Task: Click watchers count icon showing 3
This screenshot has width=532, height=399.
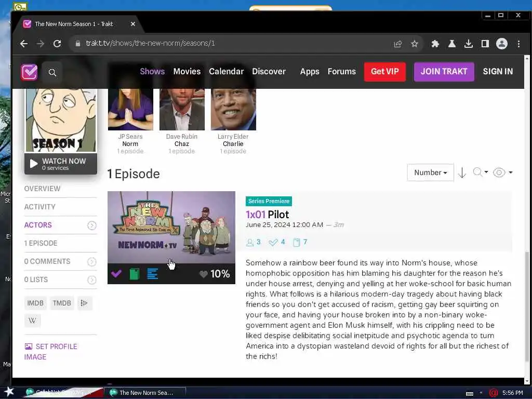Action: pyautogui.click(x=253, y=242)
